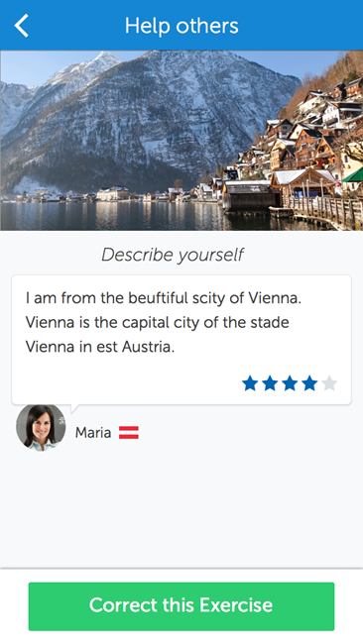Click the speech bubble tail above Maria
This screenshot has width=363, height=644.
coord(74,408)
